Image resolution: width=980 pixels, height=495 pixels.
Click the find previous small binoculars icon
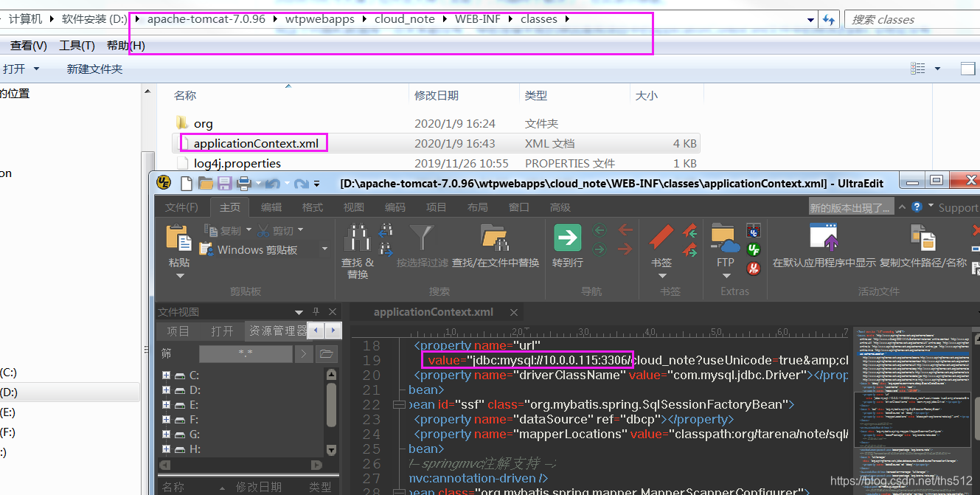[385, 230]
